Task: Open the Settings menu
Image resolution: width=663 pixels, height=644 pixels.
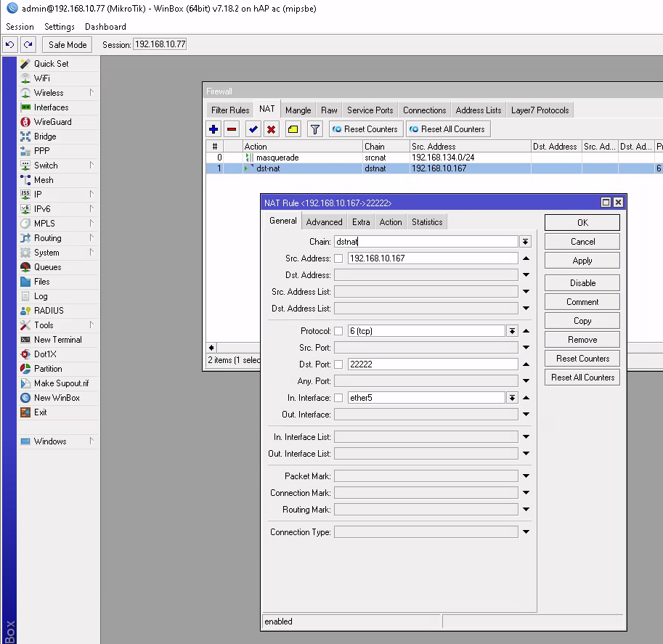Action: 60,27
